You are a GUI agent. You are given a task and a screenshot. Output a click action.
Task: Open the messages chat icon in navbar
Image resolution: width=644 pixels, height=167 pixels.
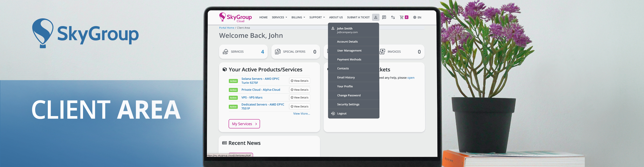[x=384, y=17]
